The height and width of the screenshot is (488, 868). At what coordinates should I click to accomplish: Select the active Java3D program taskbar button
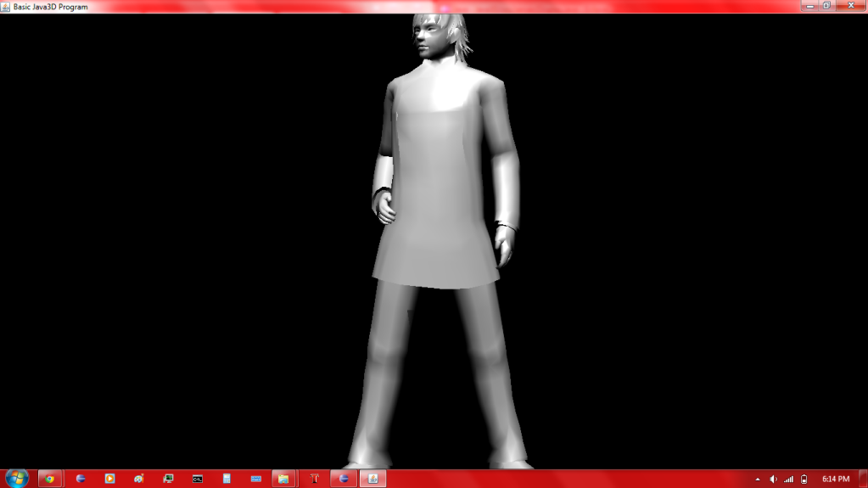(x=373, y=479)
